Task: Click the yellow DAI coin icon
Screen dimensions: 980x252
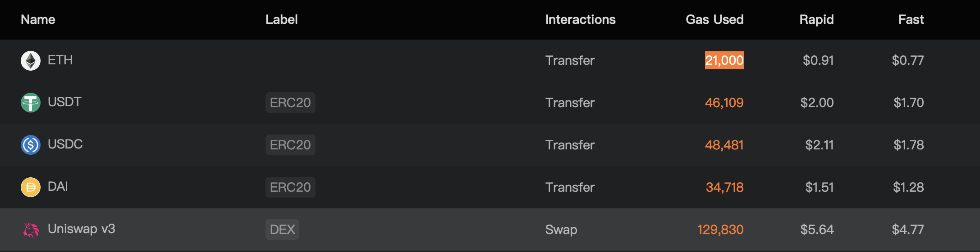Action: [x=31, y=187]
